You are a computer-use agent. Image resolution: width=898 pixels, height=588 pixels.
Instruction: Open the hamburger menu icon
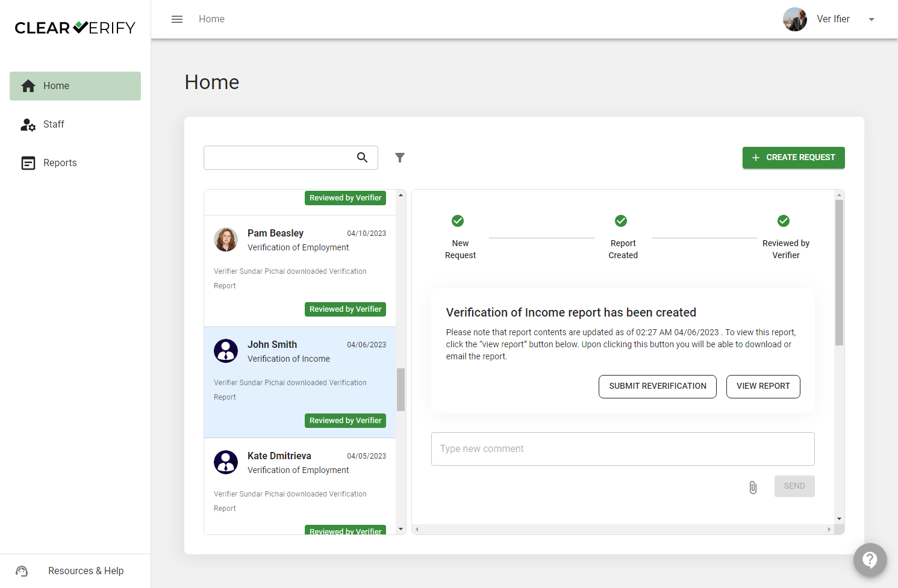point(177,19)
